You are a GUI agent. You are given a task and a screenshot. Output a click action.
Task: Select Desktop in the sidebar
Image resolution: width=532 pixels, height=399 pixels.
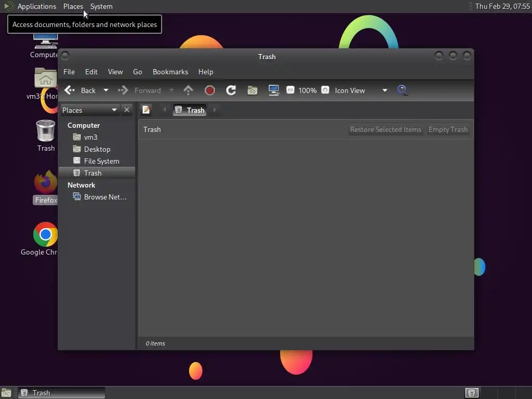pyautogui.click(x=97, y=149)
